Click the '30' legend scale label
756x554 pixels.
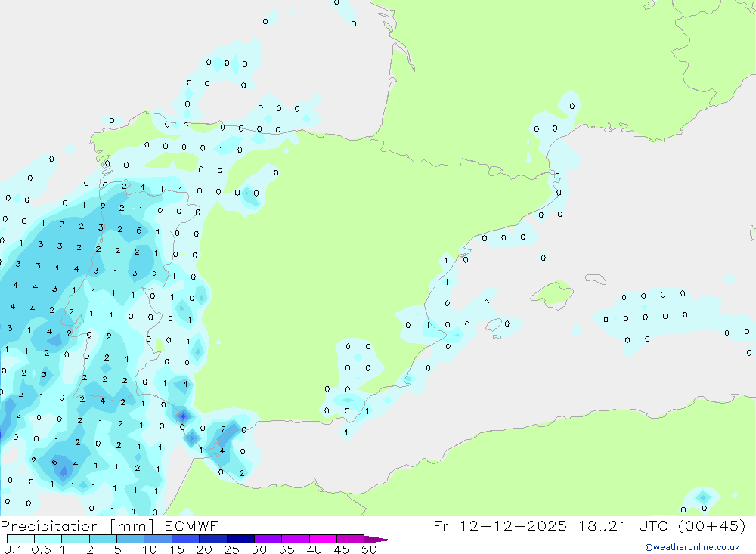click(259, 549)
